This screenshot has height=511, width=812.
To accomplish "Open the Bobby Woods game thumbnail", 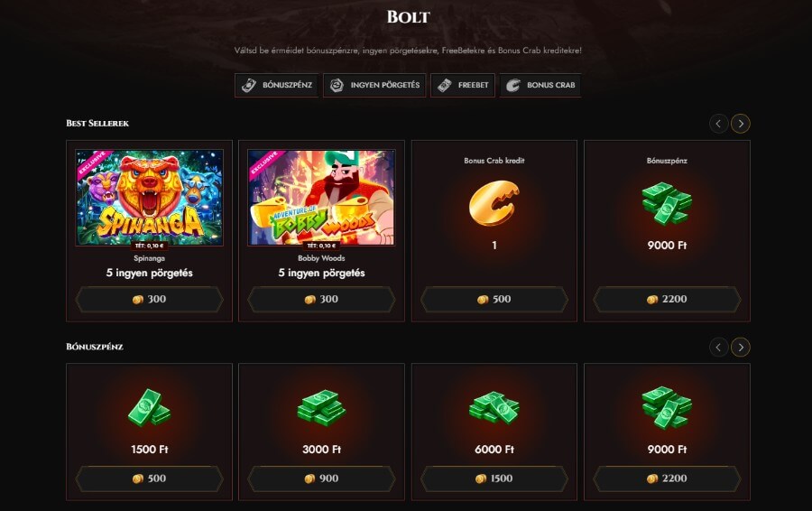I will click(x=321, y=198).
